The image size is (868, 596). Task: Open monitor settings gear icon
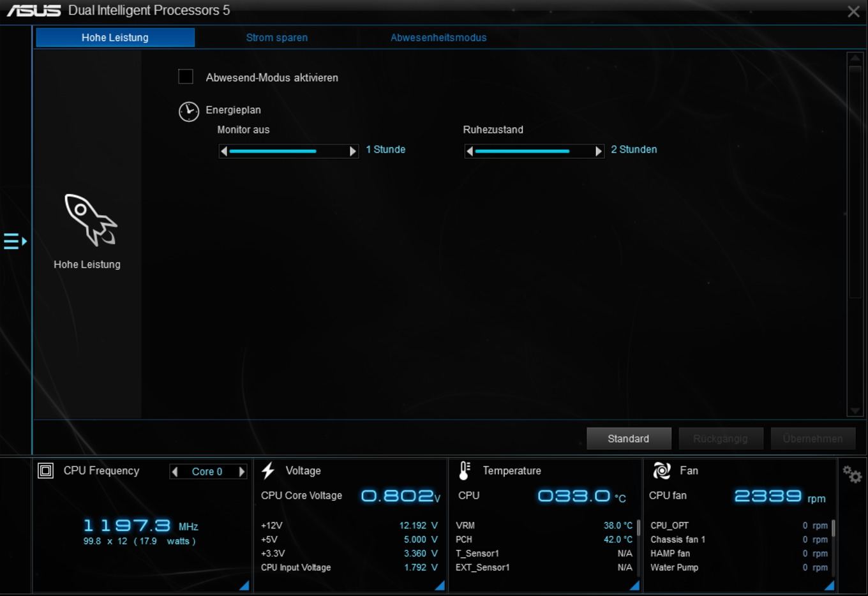click(x=852, y=474)
